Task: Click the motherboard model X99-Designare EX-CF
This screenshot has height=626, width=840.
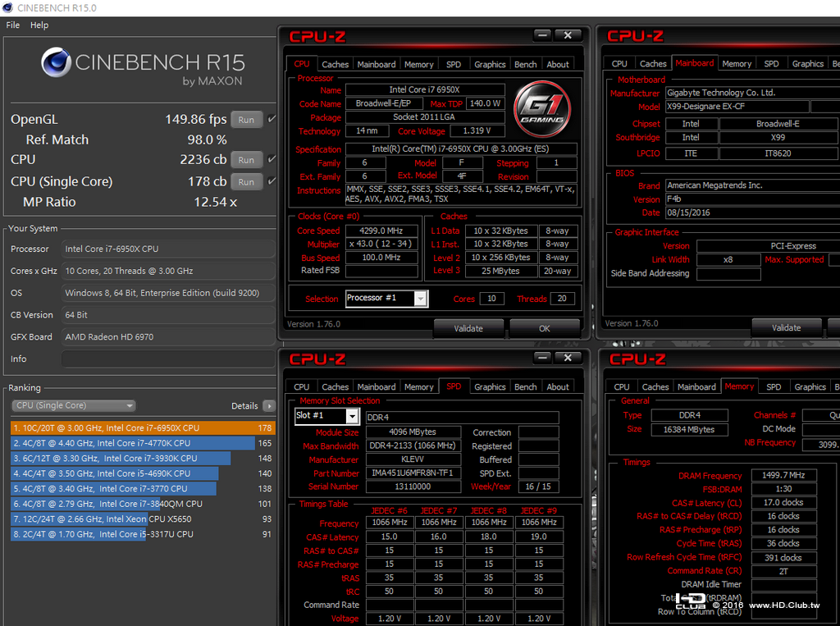Action: pos(737,107)
